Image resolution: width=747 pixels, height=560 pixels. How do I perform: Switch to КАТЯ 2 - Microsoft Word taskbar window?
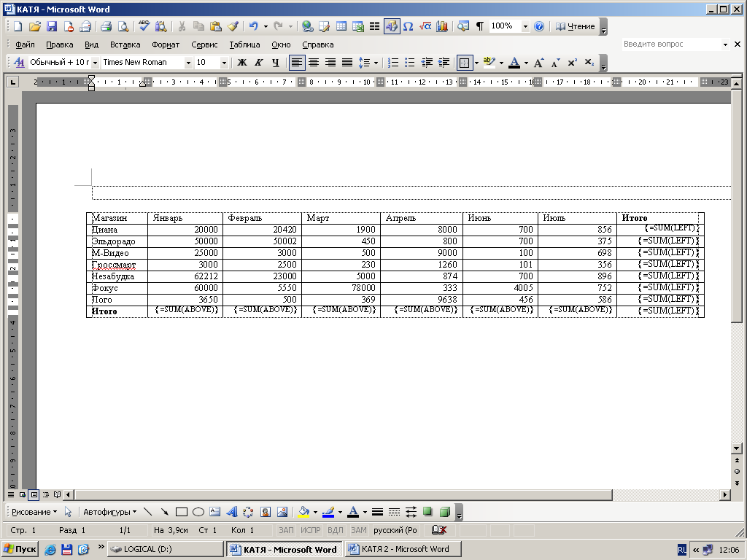tap(404, 549)
